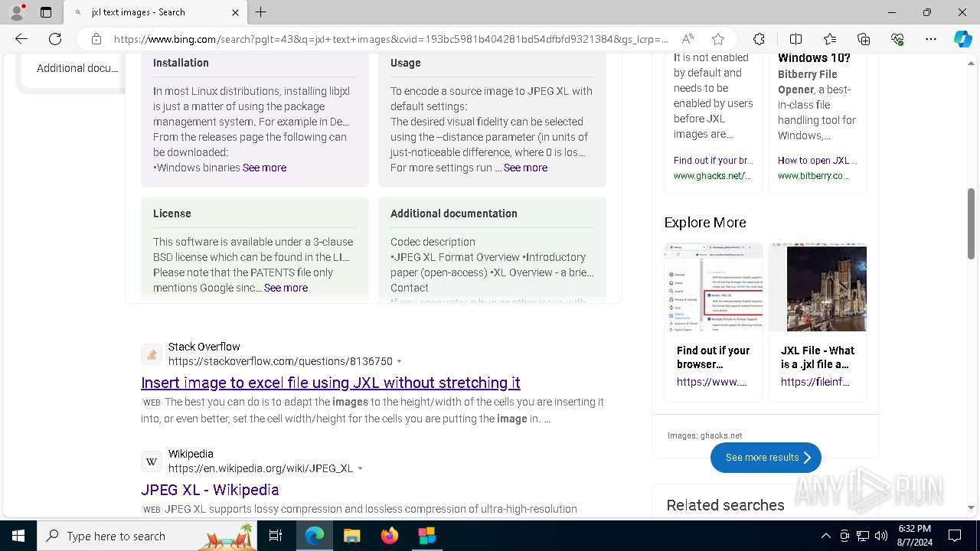Open night cathedral photo thumbnail
This screenshot has width=980, height=551.
(818, 287)
